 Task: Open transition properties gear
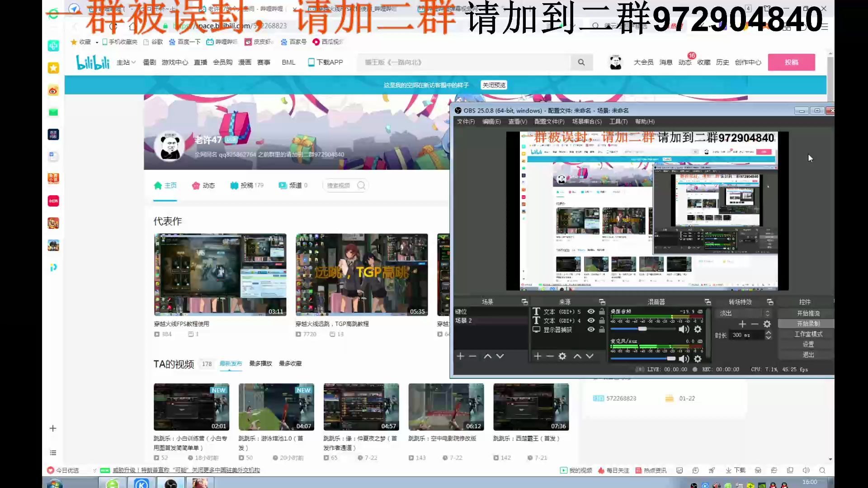(767, 324)
